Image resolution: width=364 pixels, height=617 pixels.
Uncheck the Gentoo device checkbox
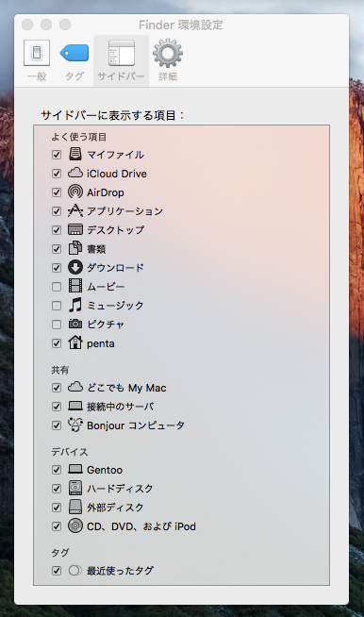57,470
